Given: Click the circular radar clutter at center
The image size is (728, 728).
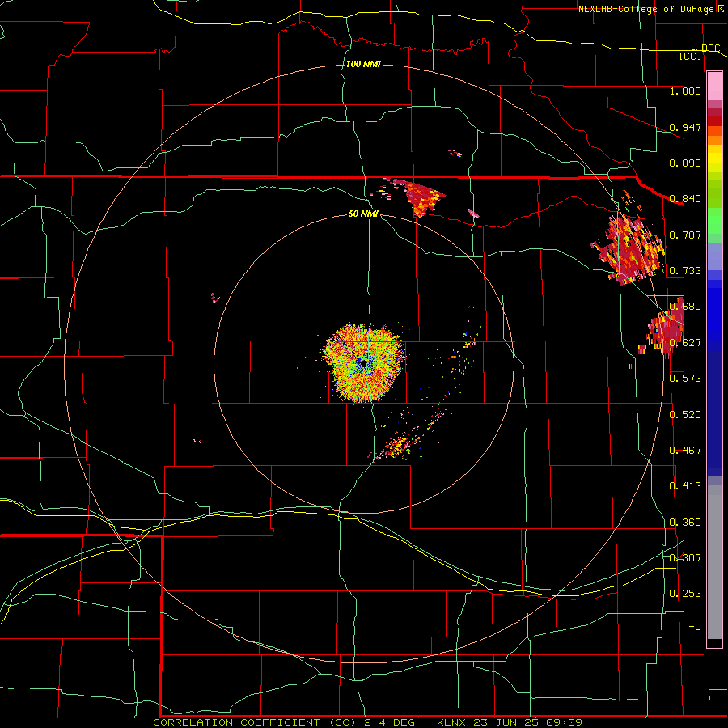Looking at the screenshot, I should pyautogui.click(x=364, y=362).
